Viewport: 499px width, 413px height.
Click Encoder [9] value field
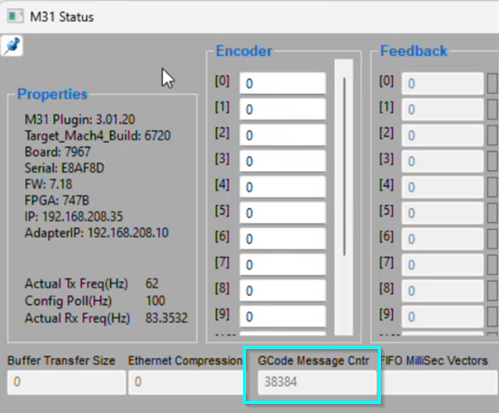(282, 316)
